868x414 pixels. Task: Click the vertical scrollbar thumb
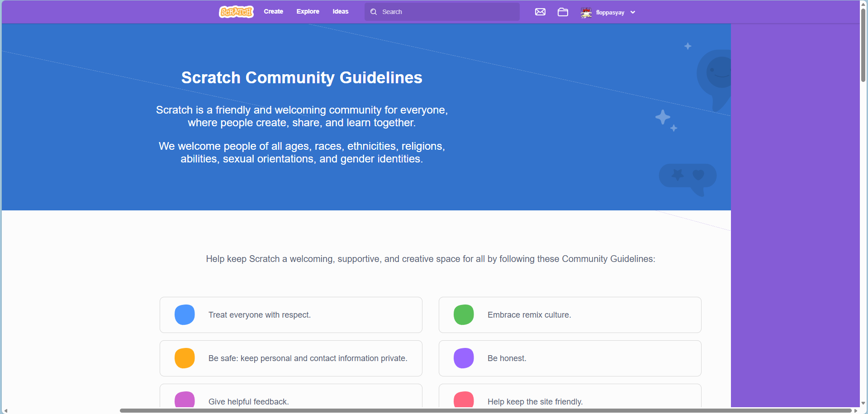tap(863, 44)
